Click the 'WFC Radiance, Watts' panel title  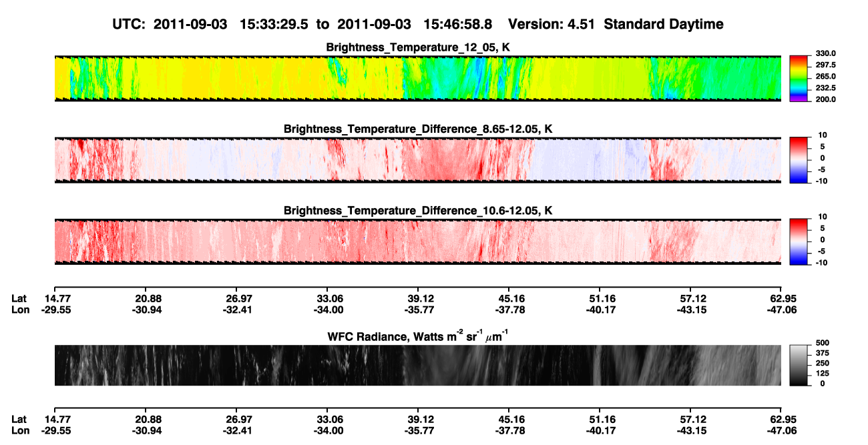click(418, 336)
